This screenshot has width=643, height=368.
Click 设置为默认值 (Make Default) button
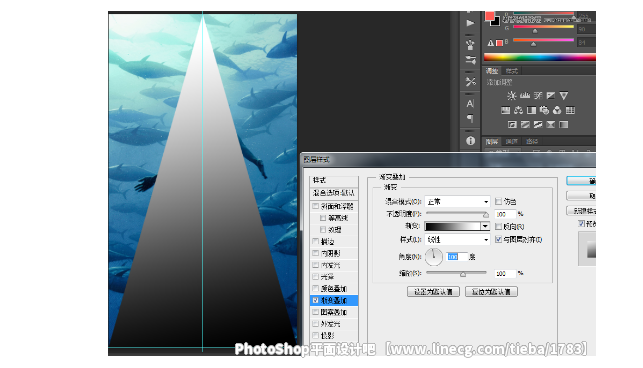coord(433,292)
